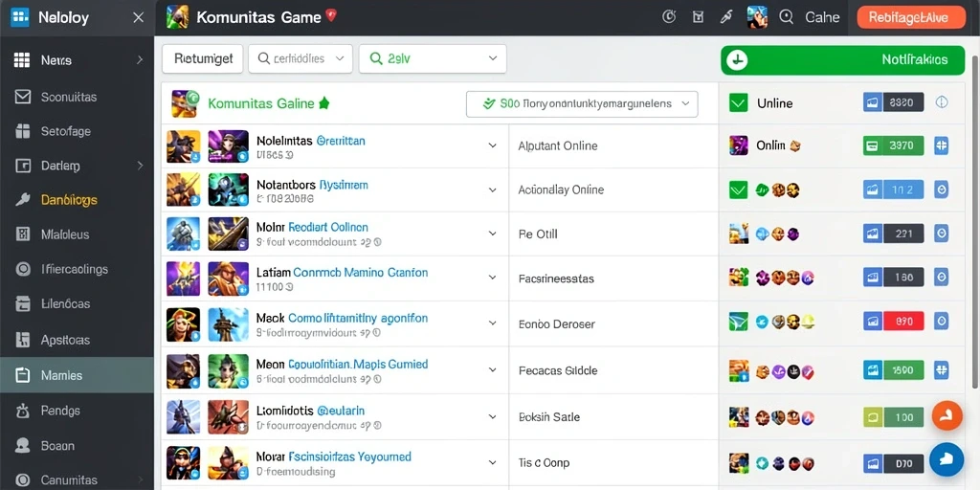The image size is (980, 490).
Task: Select Mamies in the left sidebar
Action: tap(77, 375)
